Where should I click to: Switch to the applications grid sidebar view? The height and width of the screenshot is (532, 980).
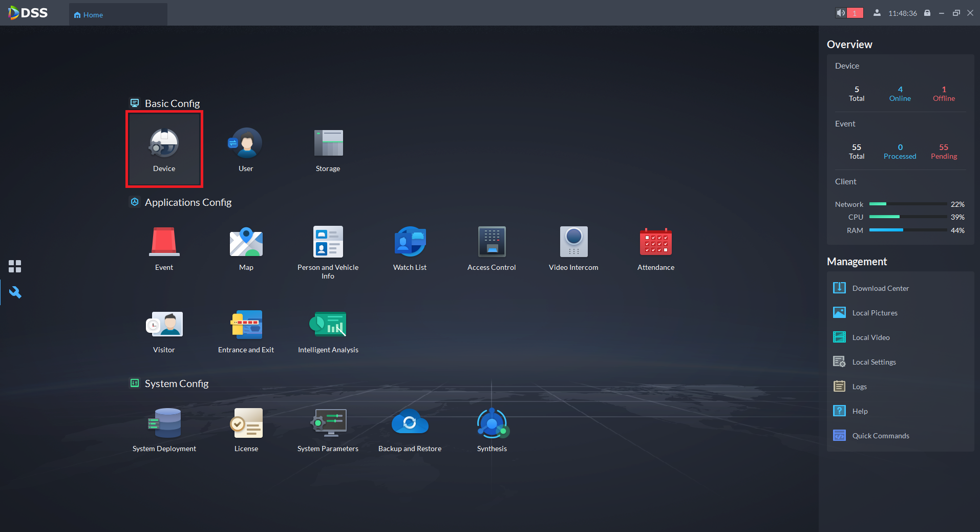15,266
